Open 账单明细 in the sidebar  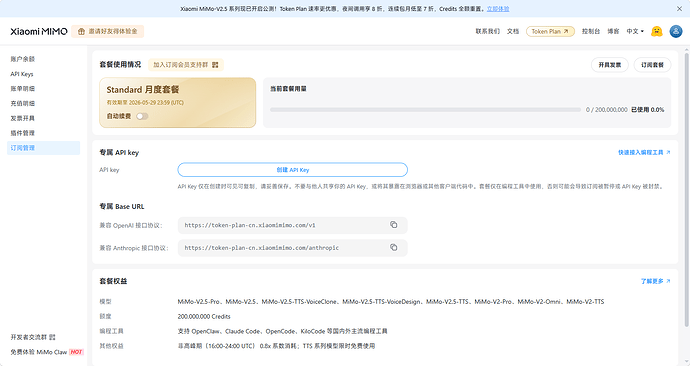point(22,88)
